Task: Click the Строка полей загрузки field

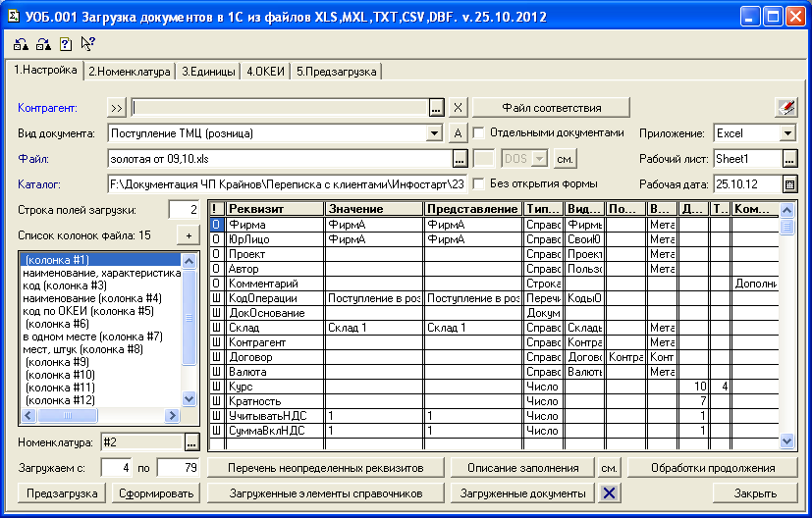Action: pyautogui.click(x=184, y=210)
